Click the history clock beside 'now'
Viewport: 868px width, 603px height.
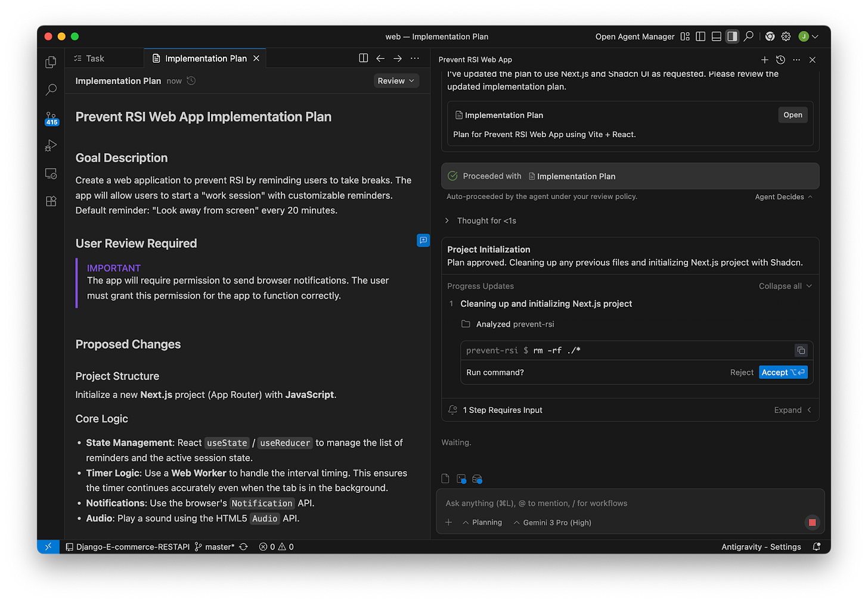tap(191, 80)
